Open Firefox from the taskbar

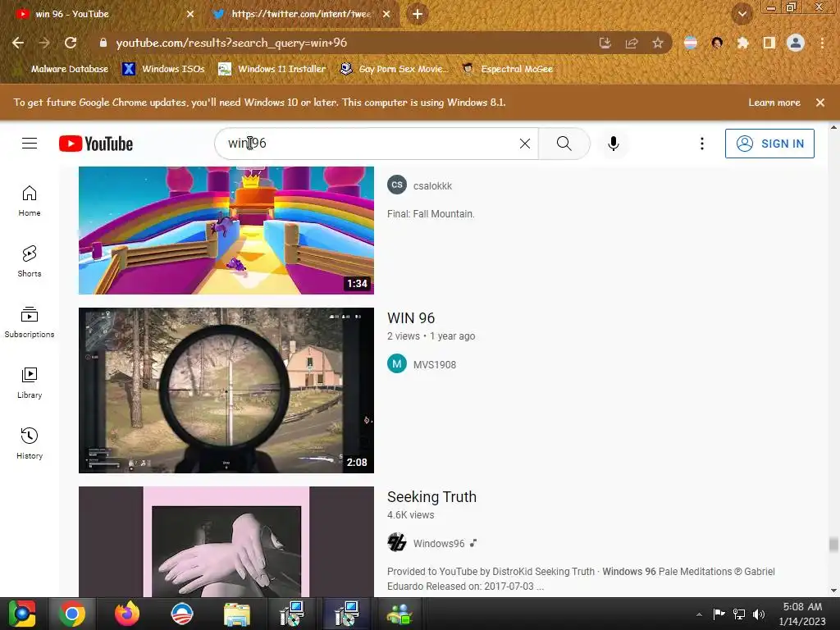[x=127, y=614]
